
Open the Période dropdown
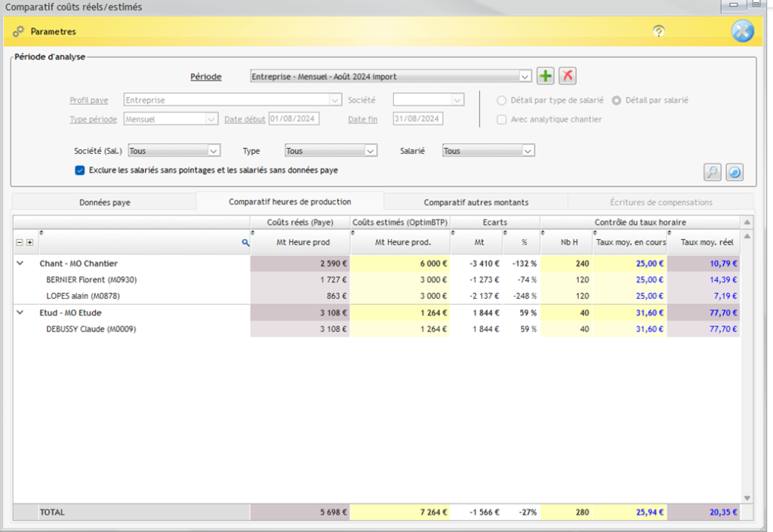[x=526, y=76]
